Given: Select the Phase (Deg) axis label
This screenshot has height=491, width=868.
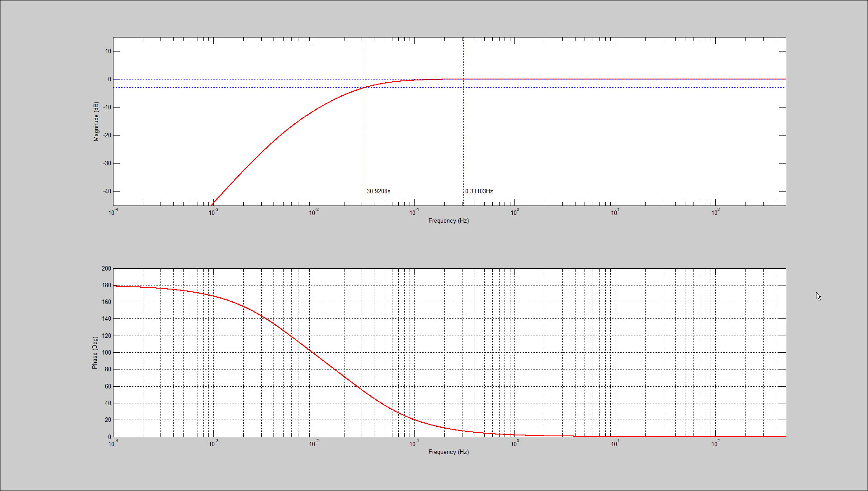Looking at the screenshot, I should [x=95, y=353].
